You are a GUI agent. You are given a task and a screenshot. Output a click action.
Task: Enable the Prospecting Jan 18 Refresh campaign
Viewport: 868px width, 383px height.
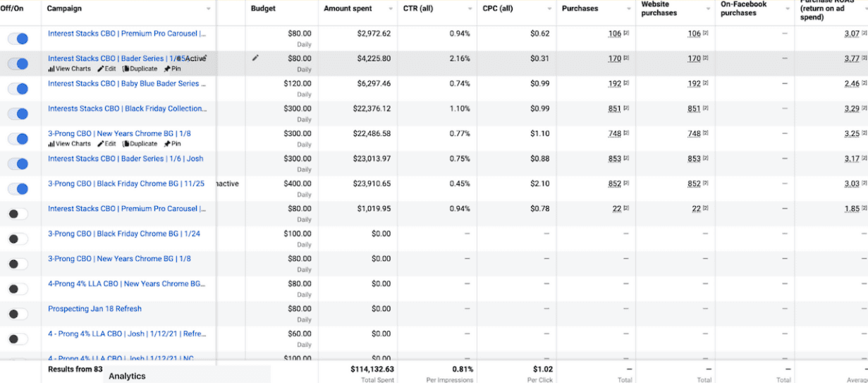18,314
